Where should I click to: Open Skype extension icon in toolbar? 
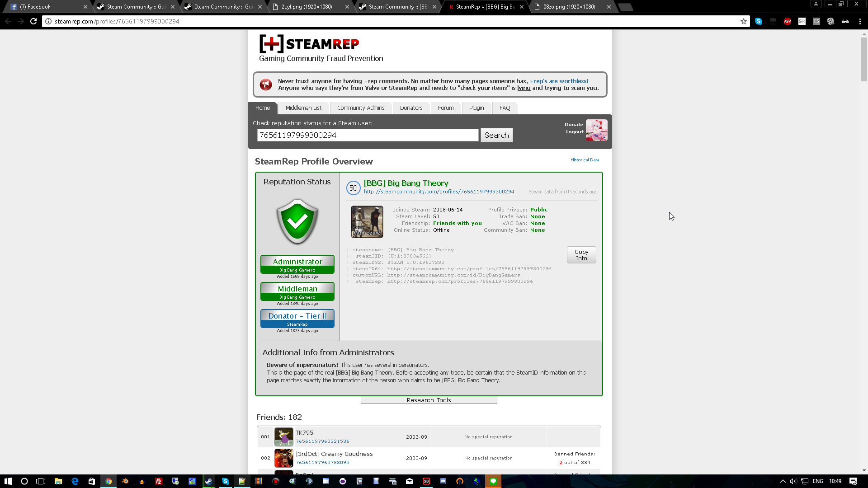[x=759, y=21]
